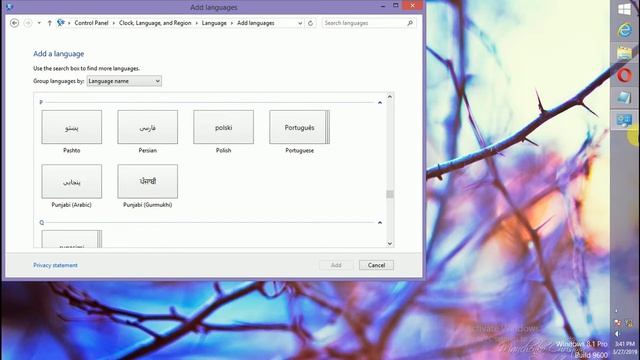The width and height of the screenshot is (640, 360).
Task: Click the Back navigation arrow
Action: click(x=14, y=23)
